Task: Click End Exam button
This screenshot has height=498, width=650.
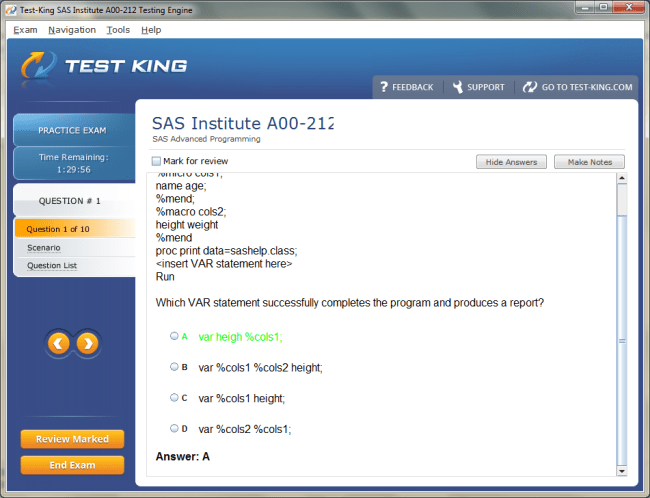Action: click(x=72, y=465)
